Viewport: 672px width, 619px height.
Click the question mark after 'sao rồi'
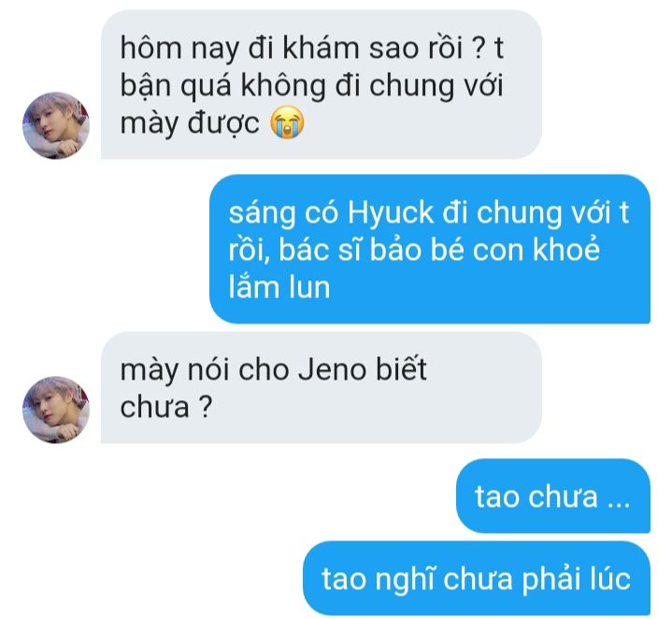point(479,47)
